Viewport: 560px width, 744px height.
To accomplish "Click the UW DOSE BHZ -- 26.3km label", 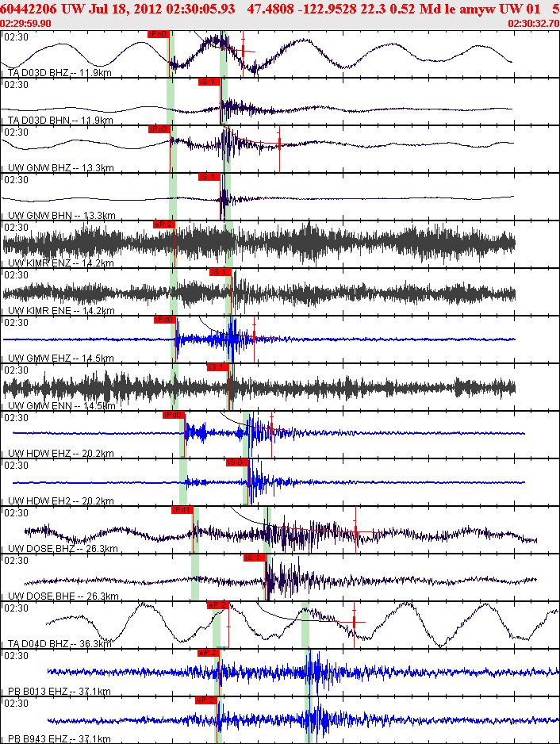I will point(63,549).
